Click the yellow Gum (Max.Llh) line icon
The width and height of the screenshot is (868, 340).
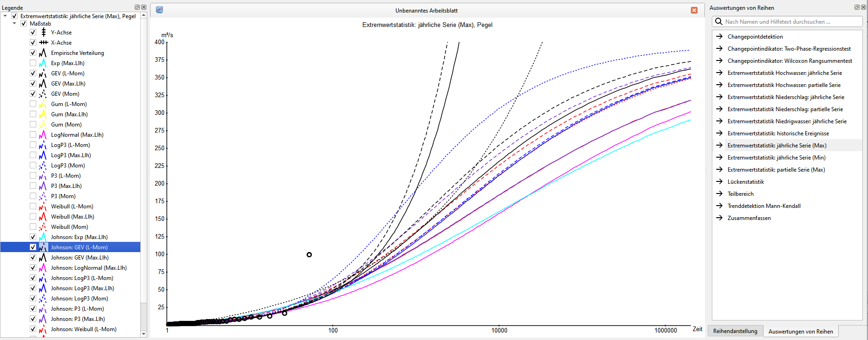point(43,114)
